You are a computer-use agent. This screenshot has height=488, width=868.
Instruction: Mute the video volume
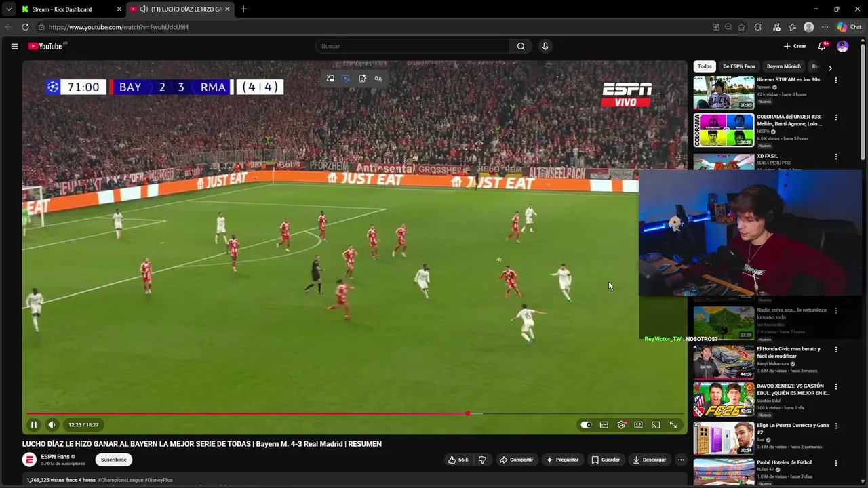click(x=52, y=425)
